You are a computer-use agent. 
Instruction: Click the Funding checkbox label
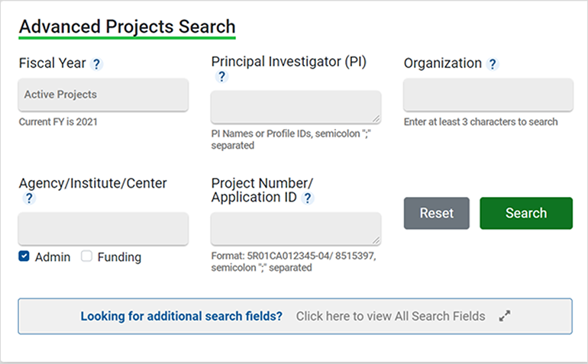tap(119, 257)
